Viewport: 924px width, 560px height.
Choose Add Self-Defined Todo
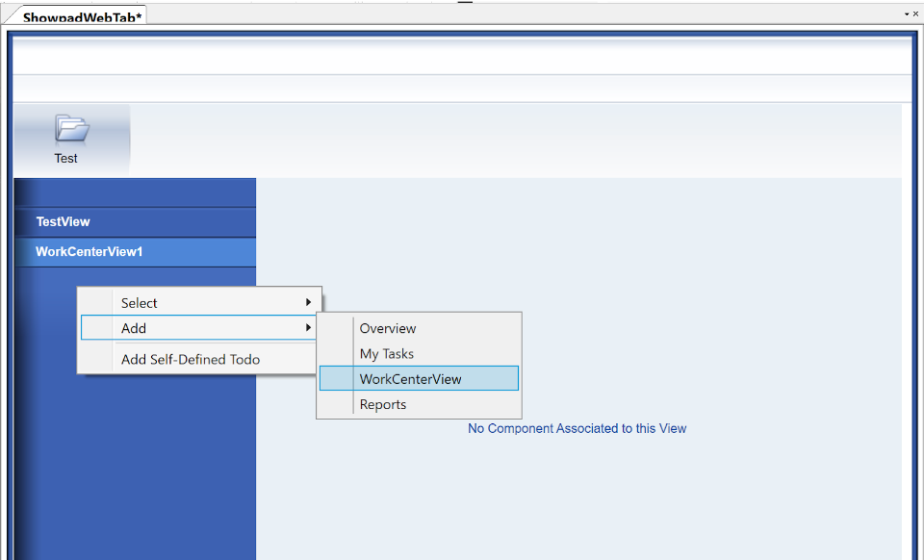click(191, 360)
